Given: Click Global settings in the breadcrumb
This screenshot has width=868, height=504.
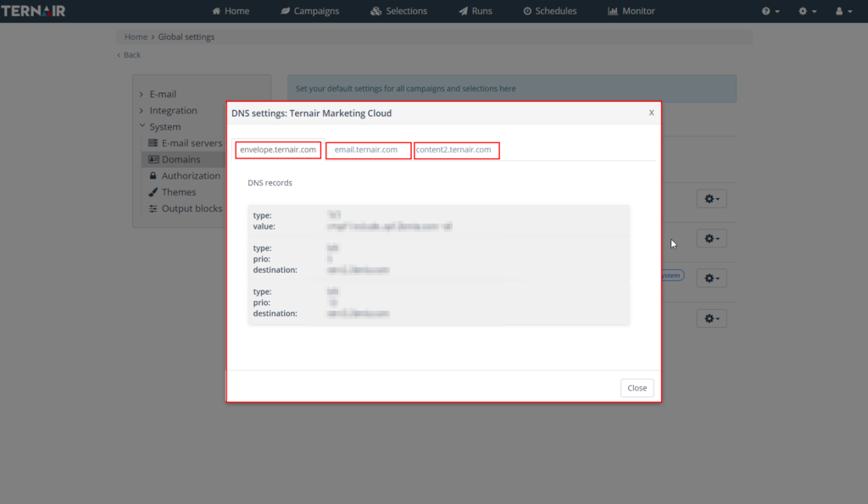Looking at the screenshot, I should point(186,36).
